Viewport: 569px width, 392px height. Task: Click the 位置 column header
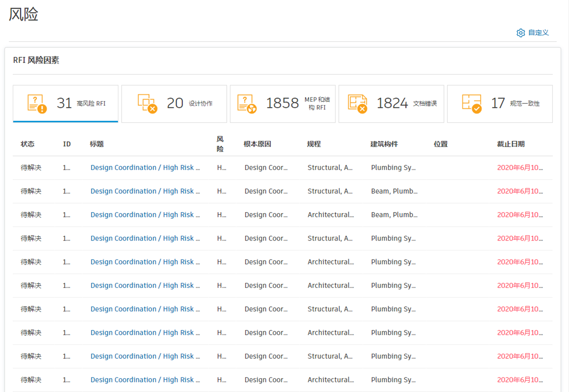[441, 144]
